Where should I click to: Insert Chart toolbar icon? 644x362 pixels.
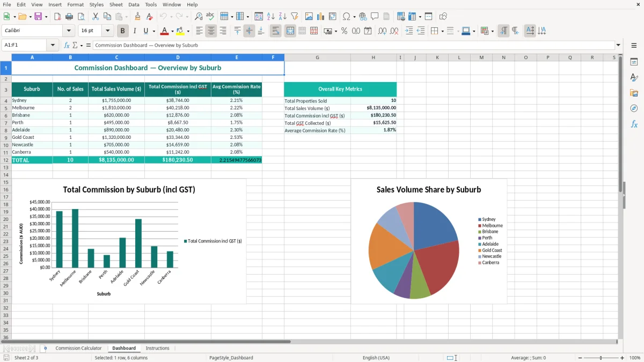click(x=321, y=17)
